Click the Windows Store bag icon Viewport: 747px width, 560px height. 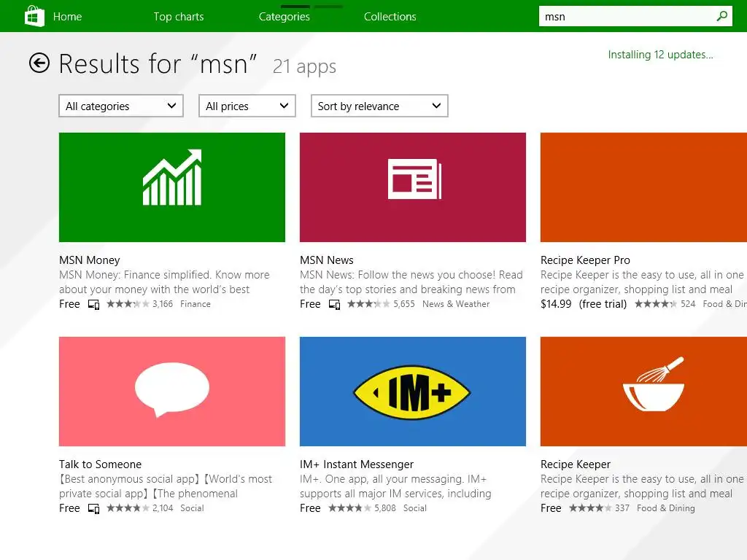pyautogui.click(x=34, y=16)
